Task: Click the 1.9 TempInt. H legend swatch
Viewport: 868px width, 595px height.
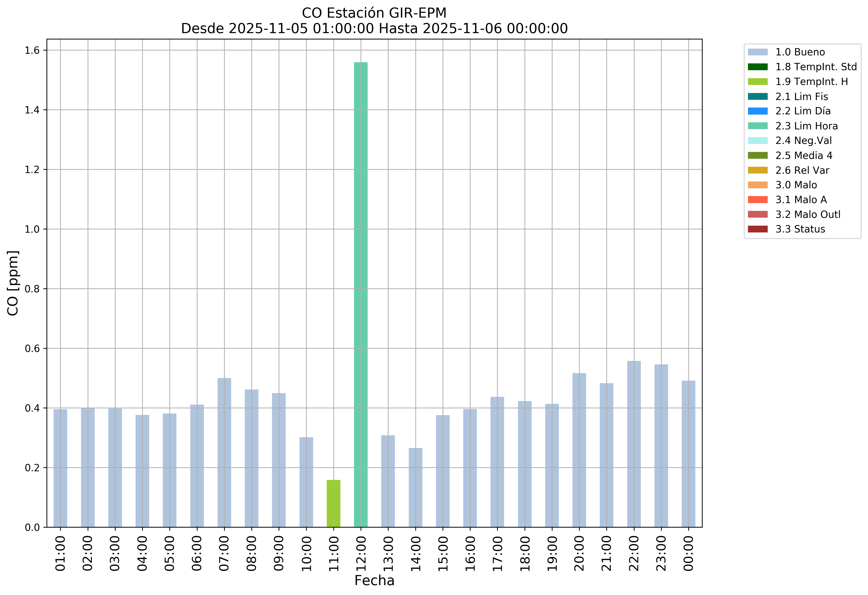Action: (x=757, y=82)
